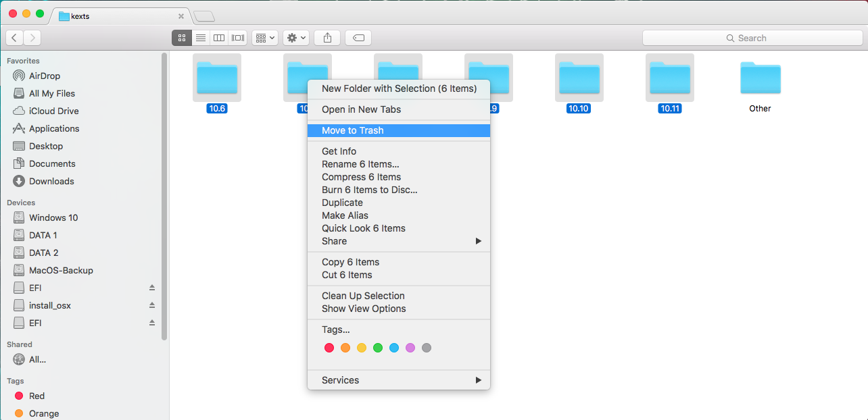Open the item arrangement dropdown
The width and height of the screenshot is (868, 420).
click(x=264, y=38)
